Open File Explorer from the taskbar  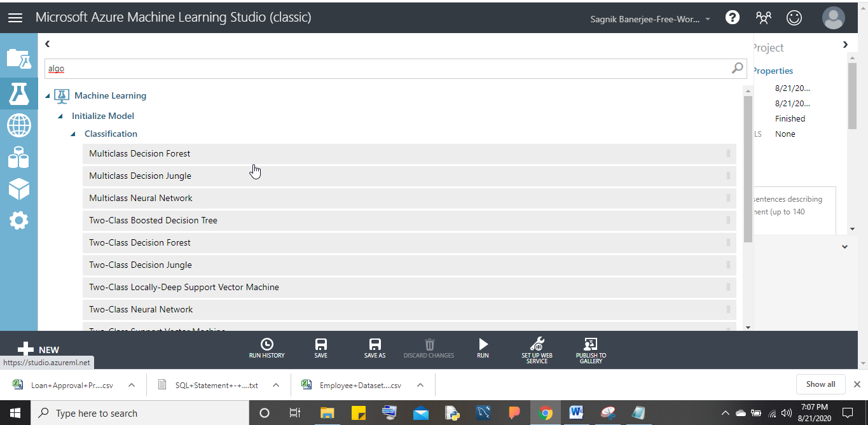click(327, 413)
